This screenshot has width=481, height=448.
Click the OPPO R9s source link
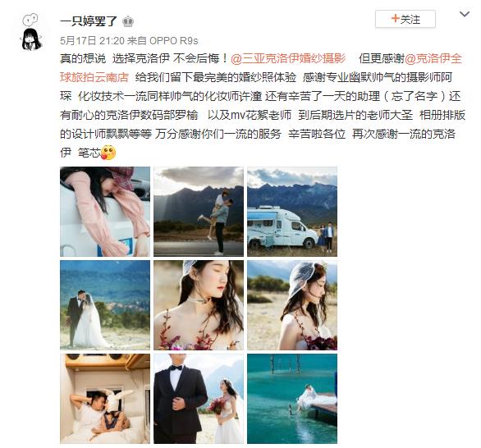point(174,40)
